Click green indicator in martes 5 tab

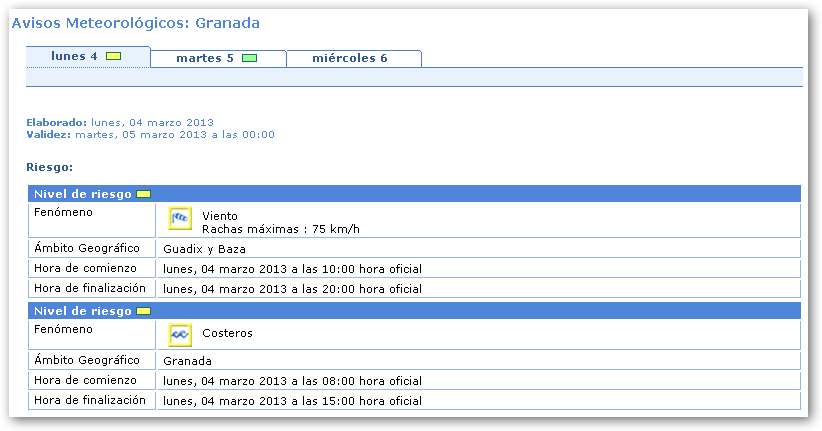(x=249, y=58)
